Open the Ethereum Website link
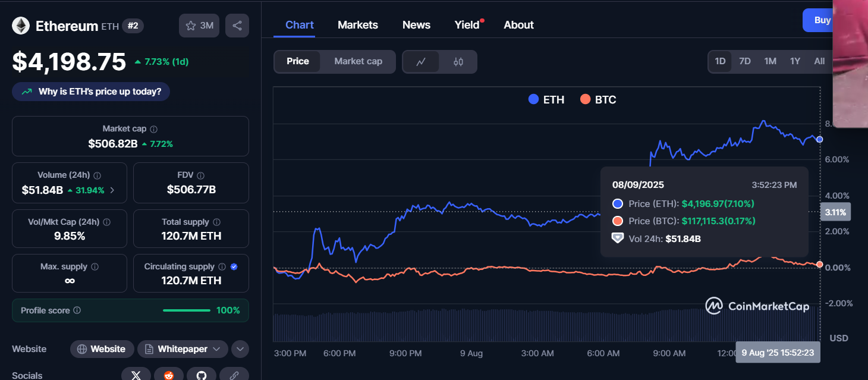 [102, 349]
